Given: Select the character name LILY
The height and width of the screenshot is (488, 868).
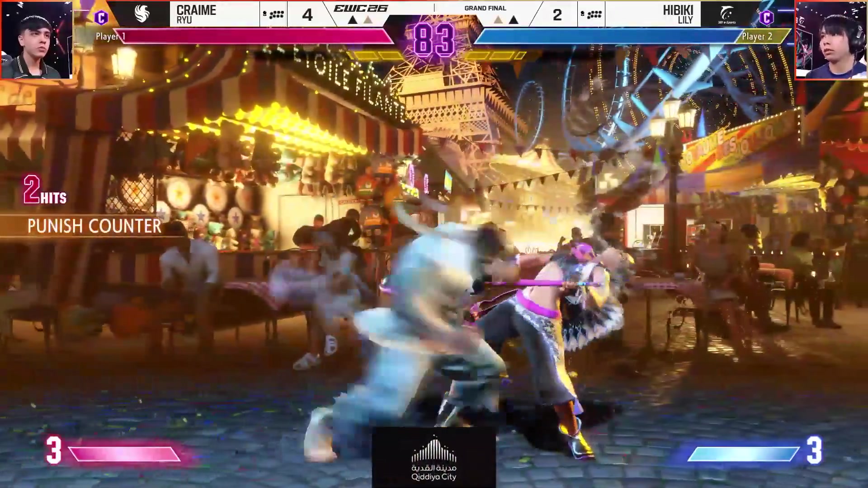Looking at the screenshot, I should 685,20.
